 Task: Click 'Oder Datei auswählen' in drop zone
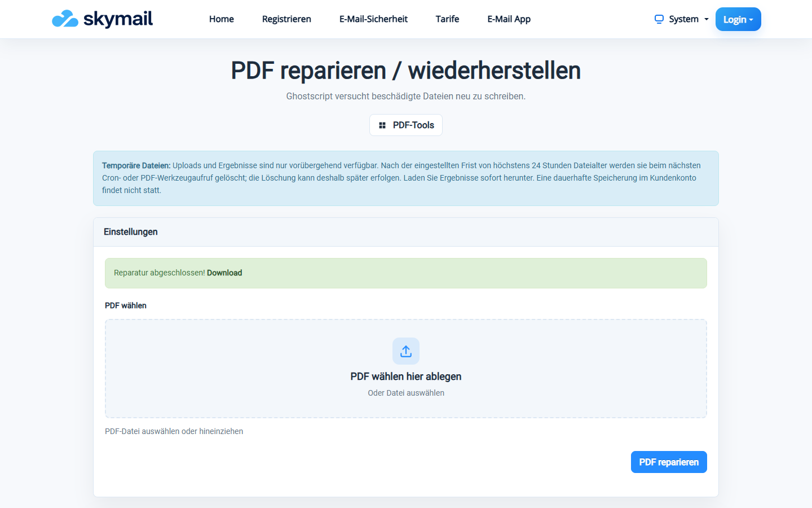pos(406,393)
